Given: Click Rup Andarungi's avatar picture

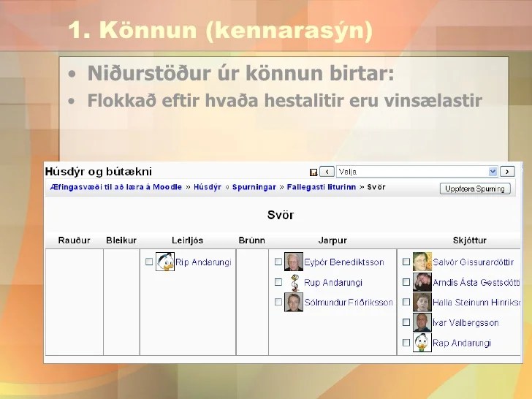Looking at the screenshot, I should 294,282.
